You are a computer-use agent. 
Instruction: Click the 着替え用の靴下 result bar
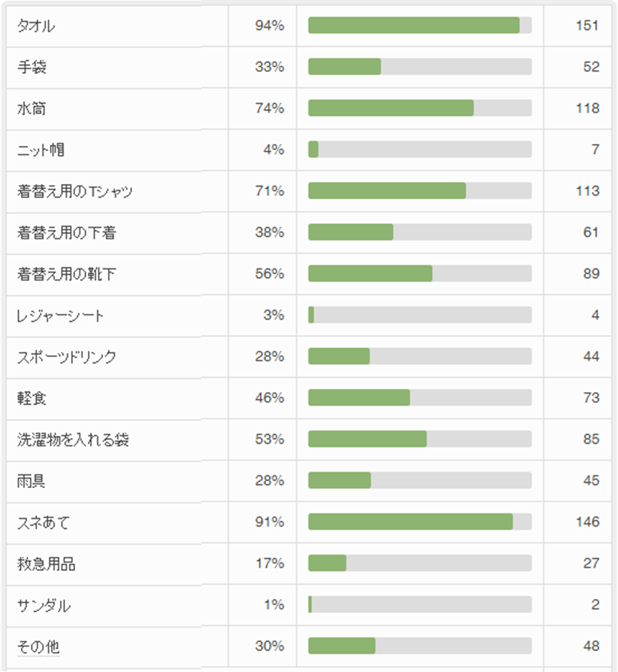420,274
